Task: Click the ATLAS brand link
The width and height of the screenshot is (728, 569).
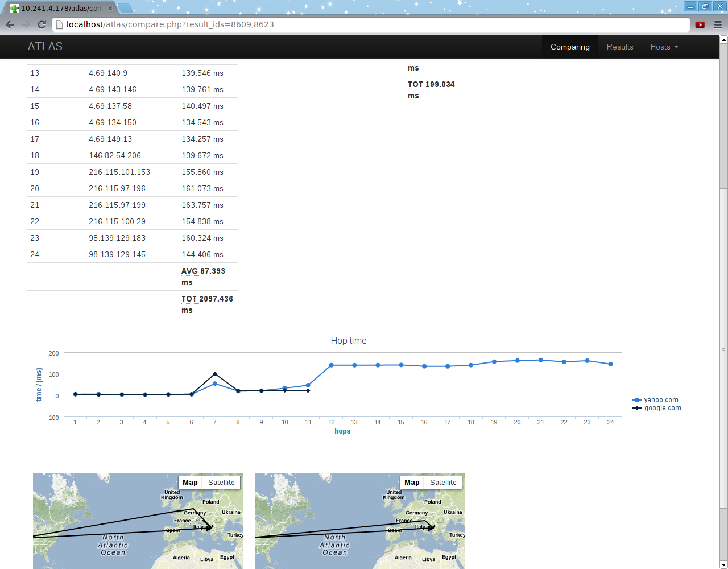Action: coord(45,47)
